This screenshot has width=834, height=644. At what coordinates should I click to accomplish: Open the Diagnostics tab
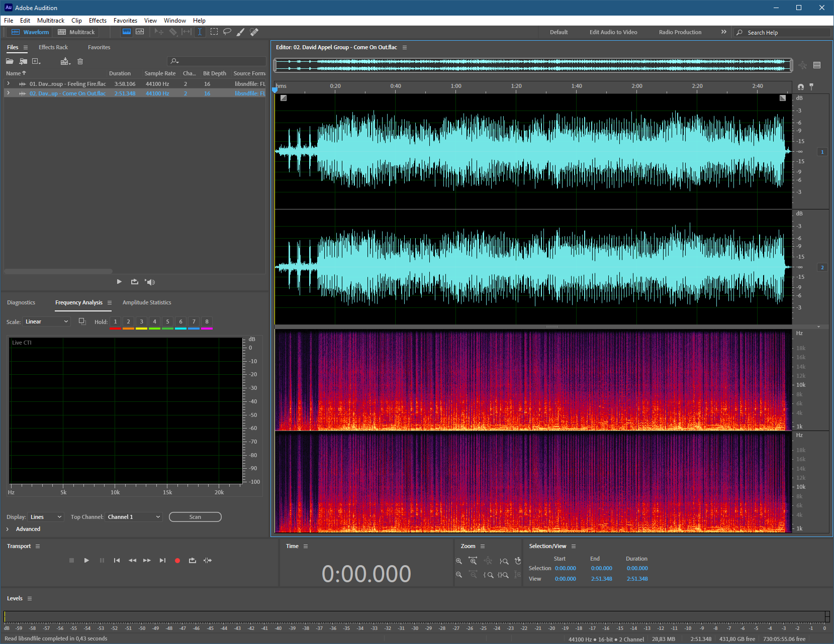pos(21,302)
